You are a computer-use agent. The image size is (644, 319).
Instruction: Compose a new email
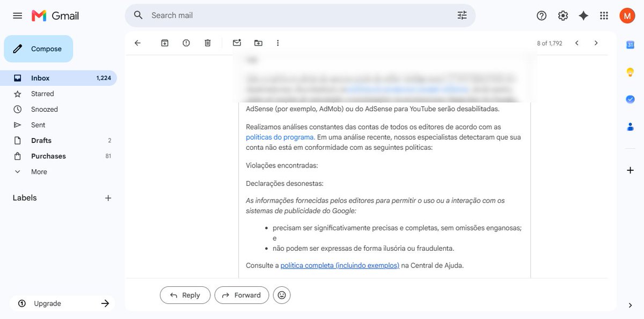[39, 49]
